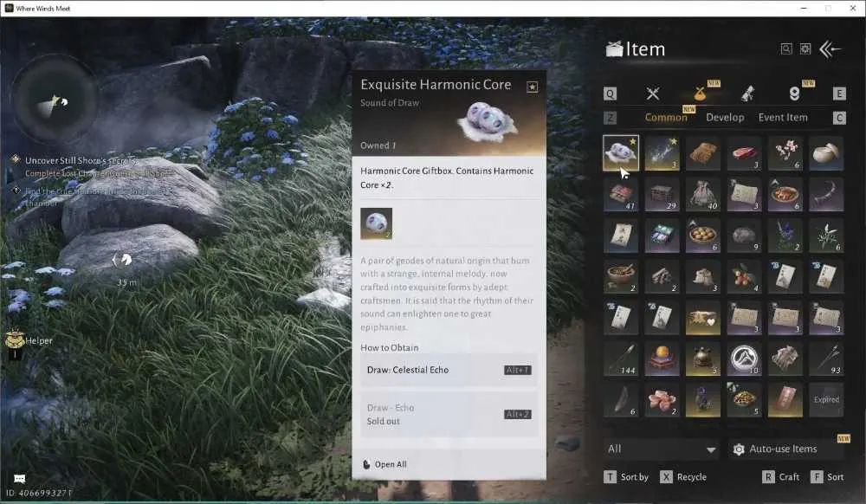Click the Uncover Still Shore's secrets quest
866x504 pixels.
click(81, 160)
